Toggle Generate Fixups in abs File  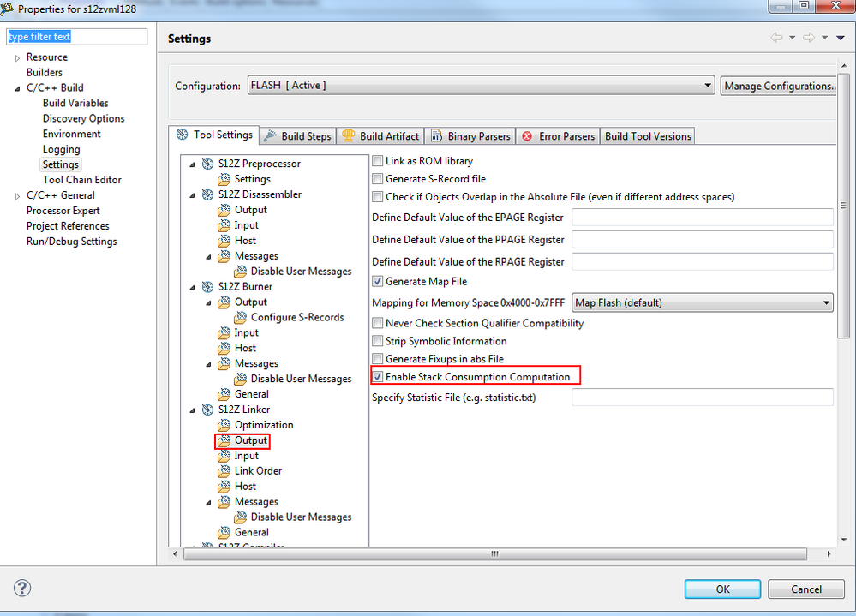(377, 359)
